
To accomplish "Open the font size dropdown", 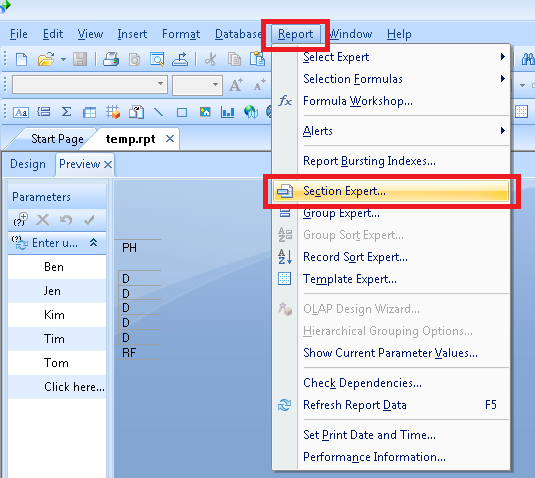I will click(197, 85).
